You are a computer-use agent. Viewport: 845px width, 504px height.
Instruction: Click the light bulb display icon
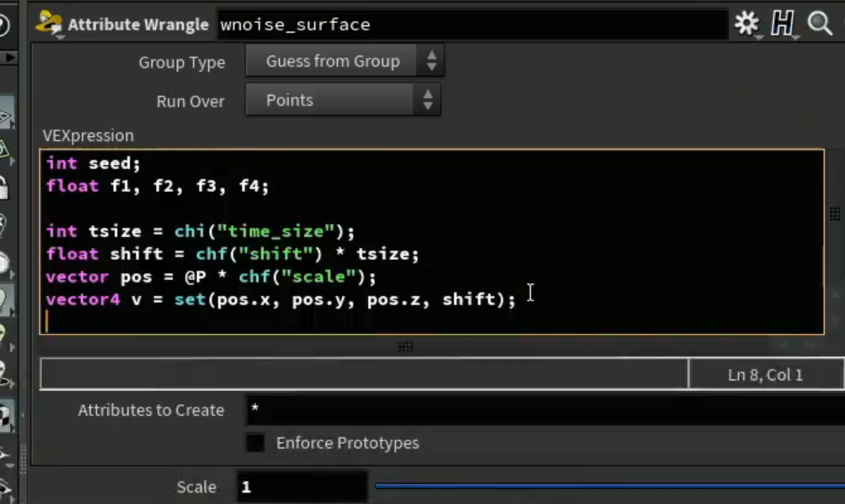coord(6,299)
